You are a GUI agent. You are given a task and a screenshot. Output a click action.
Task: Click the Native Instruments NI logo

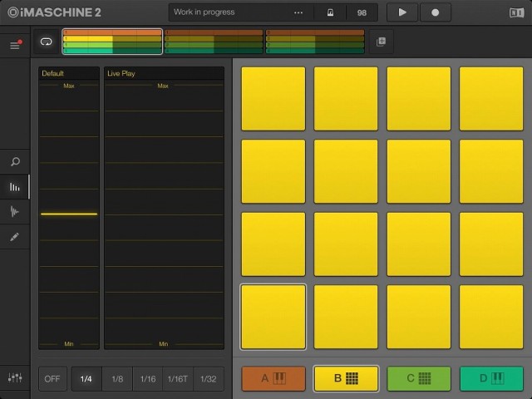[x=516, y=12]
